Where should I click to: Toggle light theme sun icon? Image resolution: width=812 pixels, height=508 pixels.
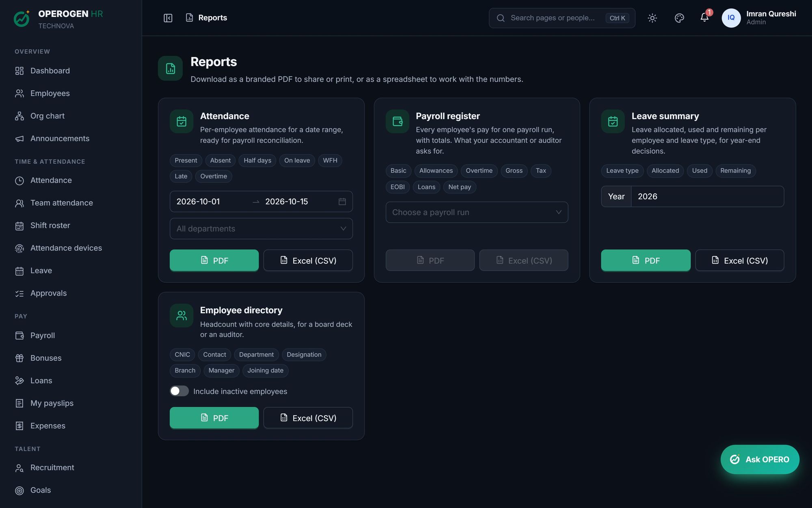click(x=652, y=18)
